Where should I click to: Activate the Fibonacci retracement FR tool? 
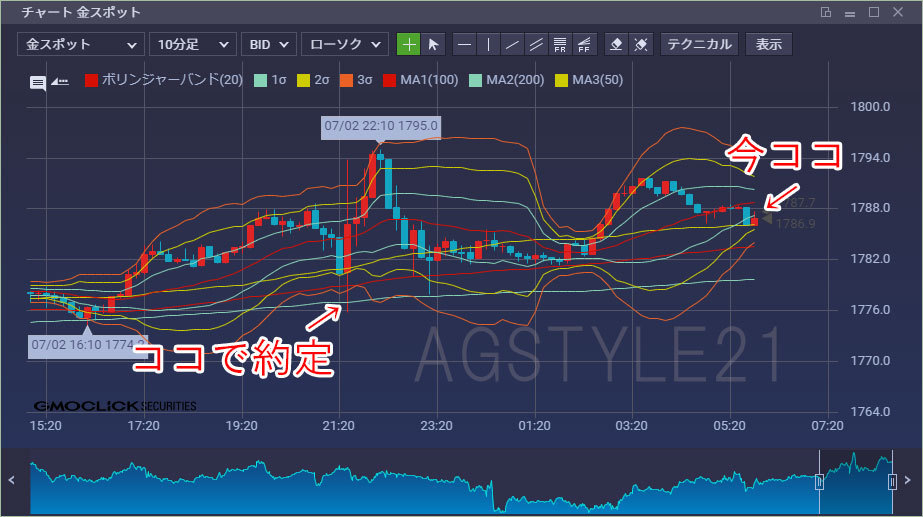[560, 44]
